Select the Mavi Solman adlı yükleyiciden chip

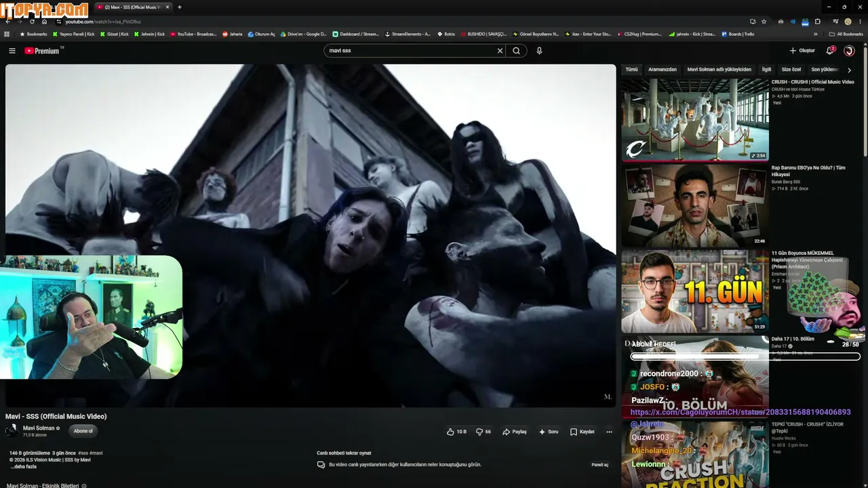(719, 70)
